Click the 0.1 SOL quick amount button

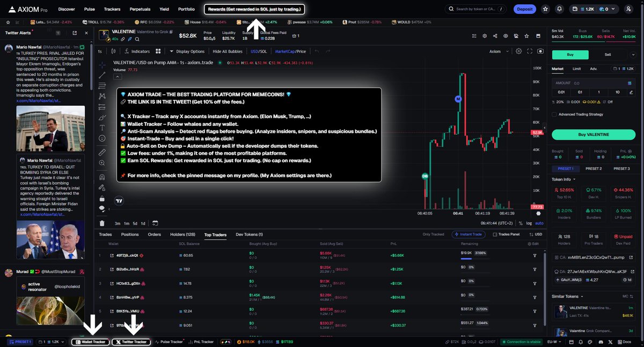pyautogui.click(x=580, y=92)
